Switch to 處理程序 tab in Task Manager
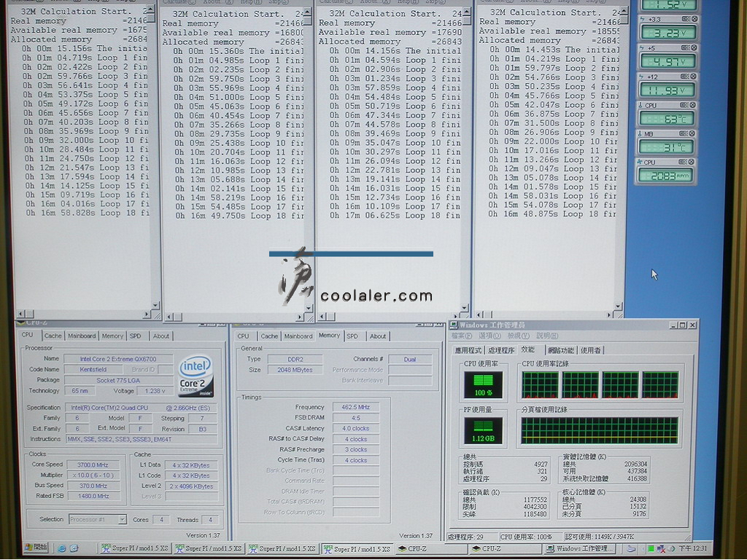This screenshot has width=747, height=560. pyautogui.click(x=501, y=351)
